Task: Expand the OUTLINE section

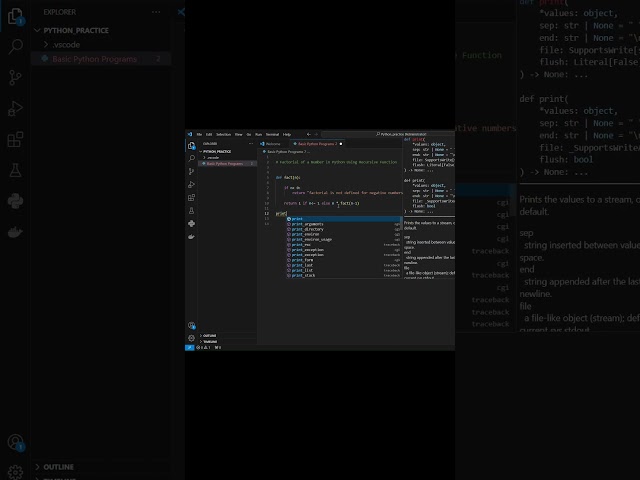Action: click(228, 336)
